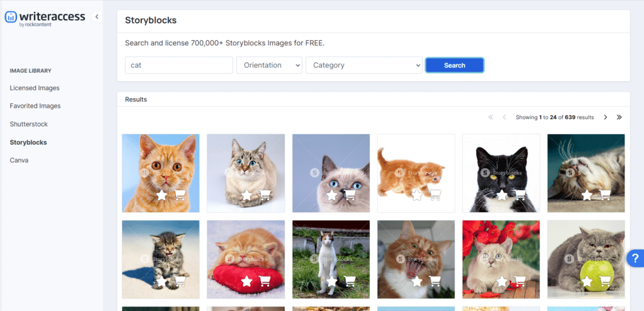The height and width of the screenshot is (311, 644).
Task: Favorite the orange kitten image with the star
Action: coord(162,195)
